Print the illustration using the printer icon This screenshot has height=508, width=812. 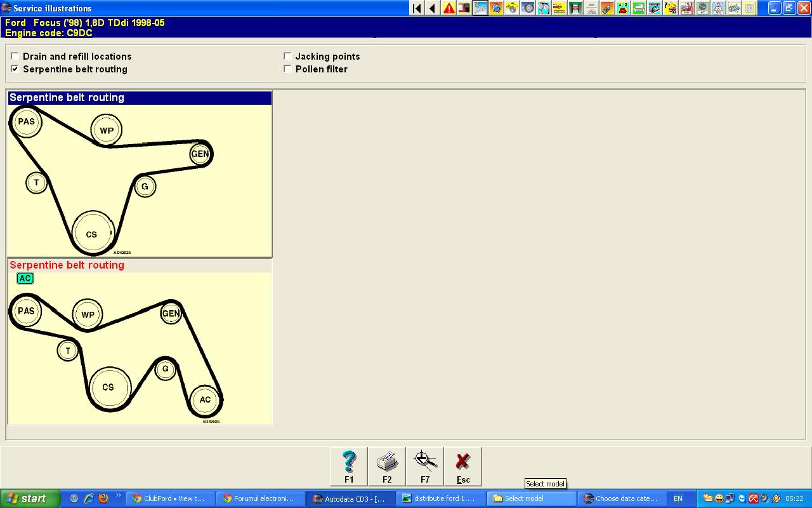pyautogui.click(x=387, y=466)
